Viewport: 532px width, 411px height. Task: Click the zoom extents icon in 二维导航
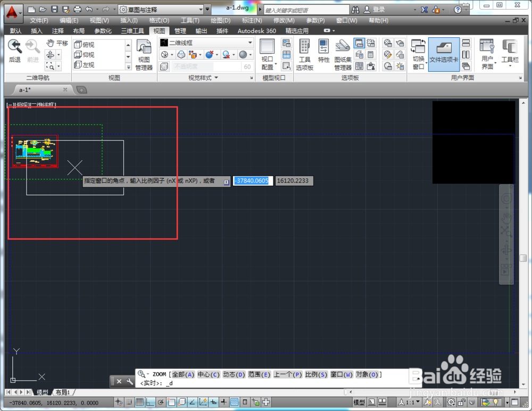point(50,65)
